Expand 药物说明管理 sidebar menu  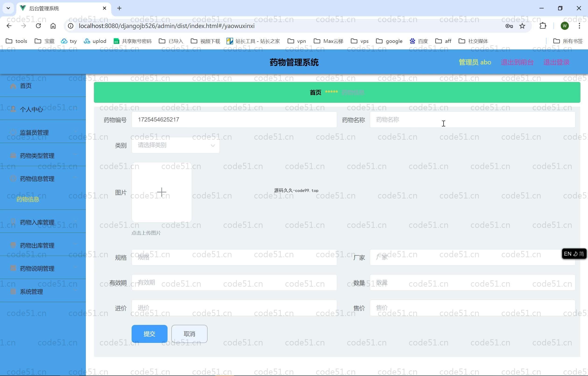click(x=43, y=268)
